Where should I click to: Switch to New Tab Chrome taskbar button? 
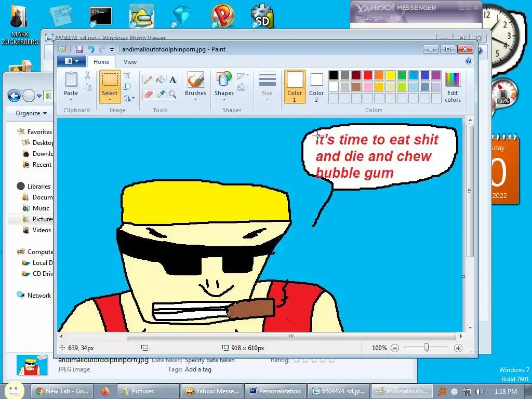pyautogui.click(x=62, y=391)
